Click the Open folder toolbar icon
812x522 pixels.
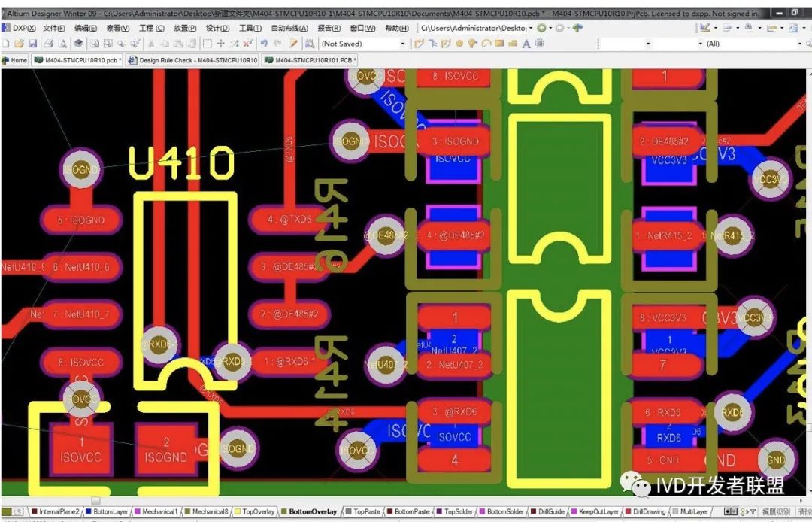(x=20, y=44)
